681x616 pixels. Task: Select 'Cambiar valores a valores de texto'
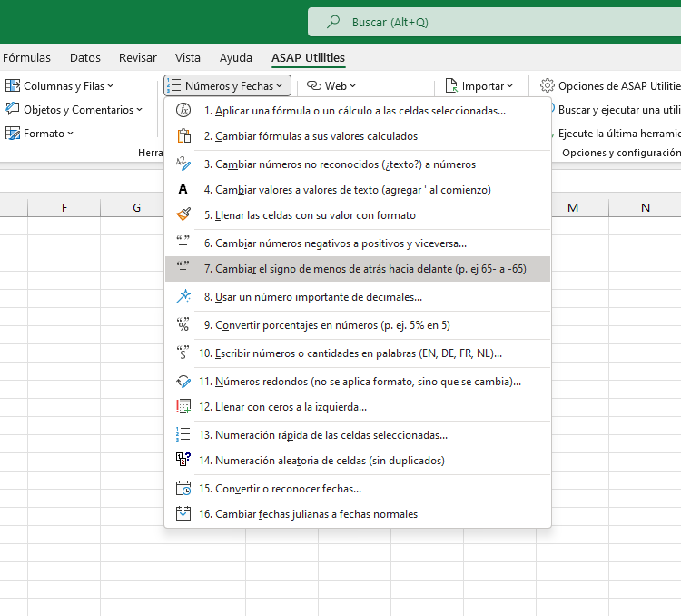pyautogui.click(x=358, y=190)
